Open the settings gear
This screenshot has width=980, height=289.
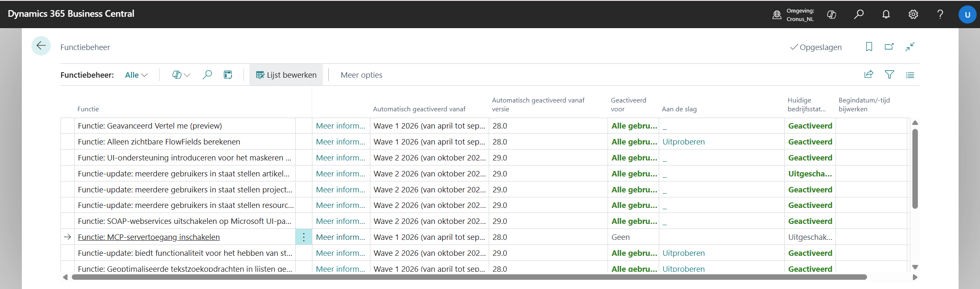click(x=913, y=14)
